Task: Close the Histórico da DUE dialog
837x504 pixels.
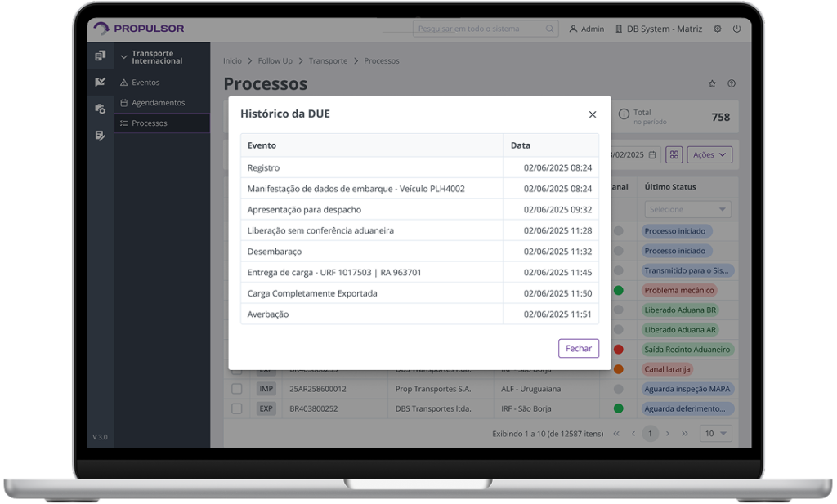Action: [593, 114]
